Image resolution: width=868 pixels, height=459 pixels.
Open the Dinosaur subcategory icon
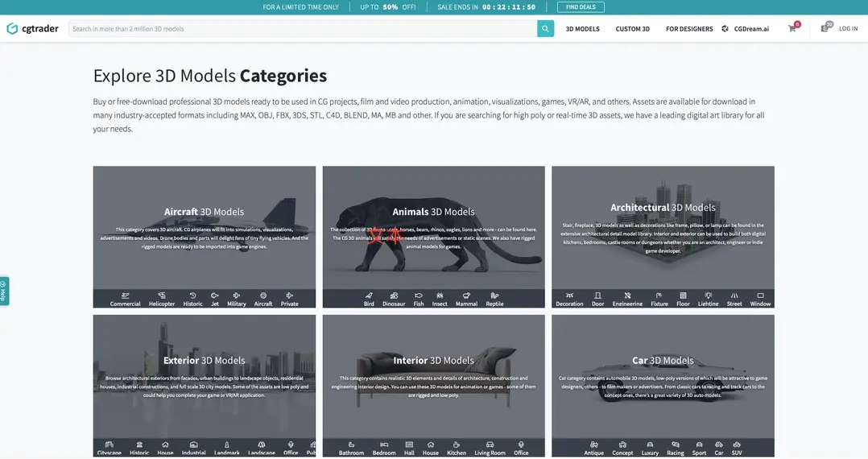click(x=394, y=299)
